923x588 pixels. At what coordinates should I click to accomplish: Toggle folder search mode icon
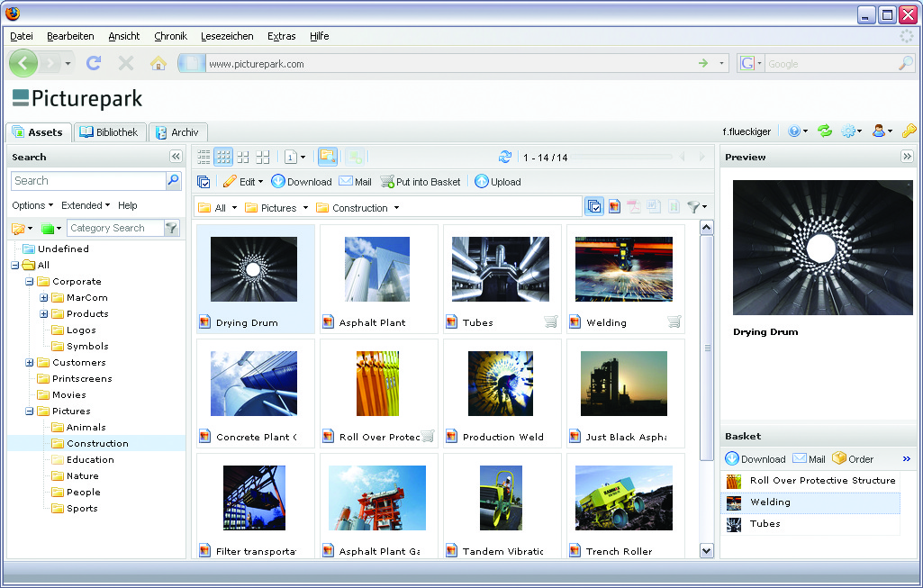point(327,157)
